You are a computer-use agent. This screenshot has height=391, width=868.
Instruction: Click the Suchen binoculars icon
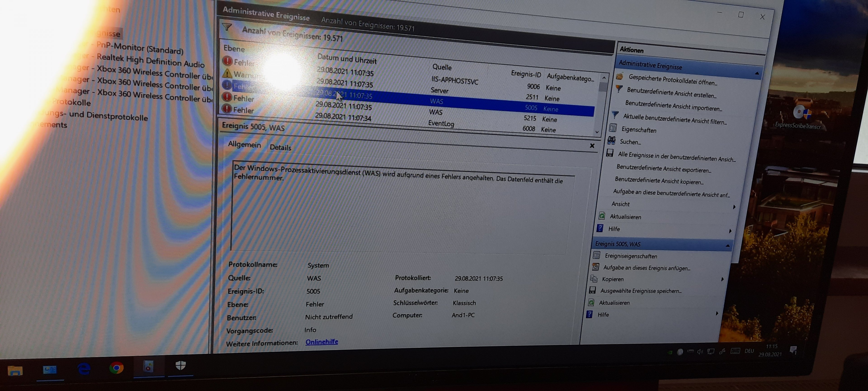pos(611,140)
